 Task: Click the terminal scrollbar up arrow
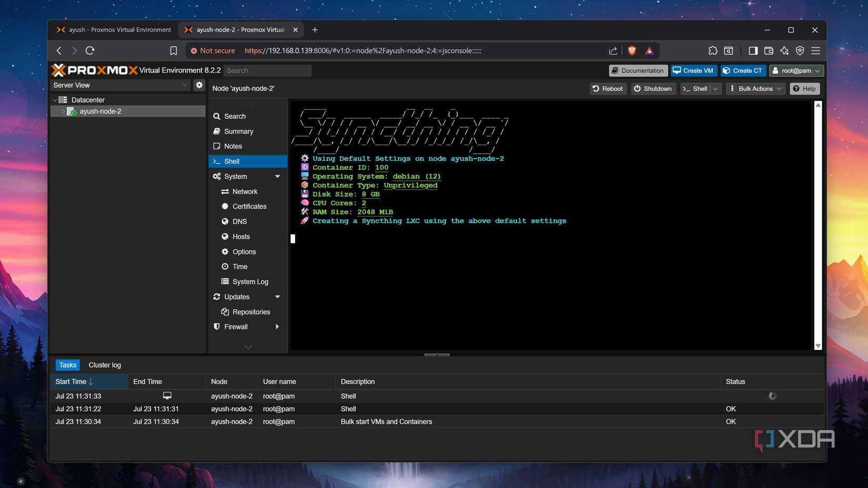(x=818, y=105)
